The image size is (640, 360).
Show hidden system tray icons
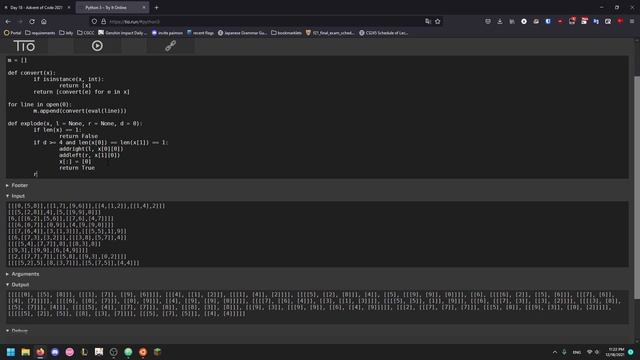(555, 352)
